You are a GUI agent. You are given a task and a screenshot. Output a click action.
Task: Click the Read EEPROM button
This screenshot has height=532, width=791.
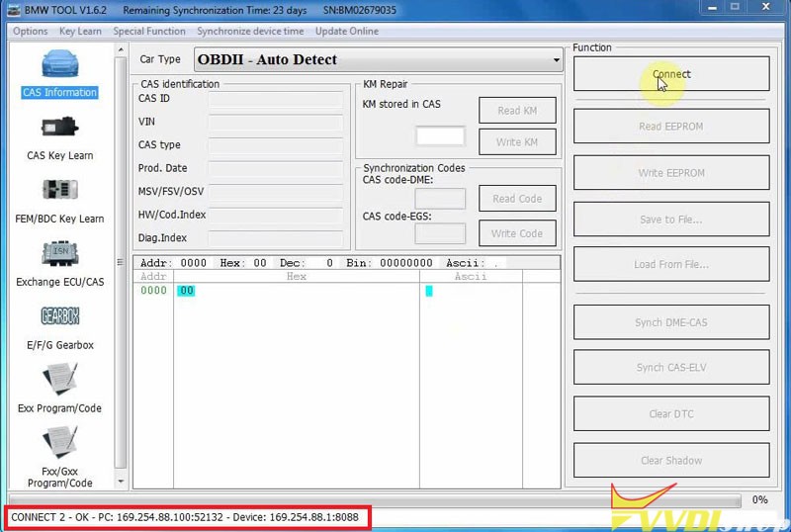tap(671, 127)
